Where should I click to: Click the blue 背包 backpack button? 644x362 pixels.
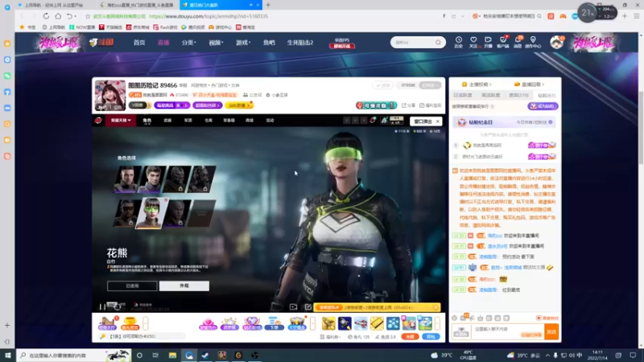click(x=431, y=336)
